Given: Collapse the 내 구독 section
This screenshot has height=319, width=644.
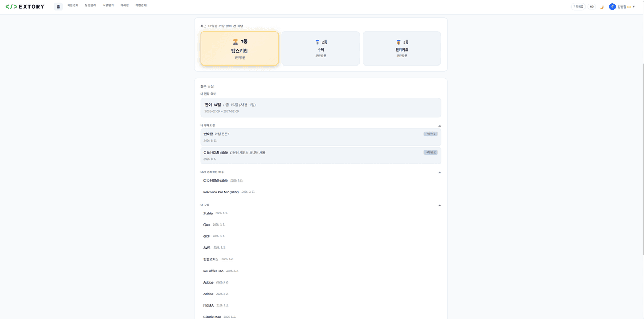Looking at the screenshot, I should [440, 205].
